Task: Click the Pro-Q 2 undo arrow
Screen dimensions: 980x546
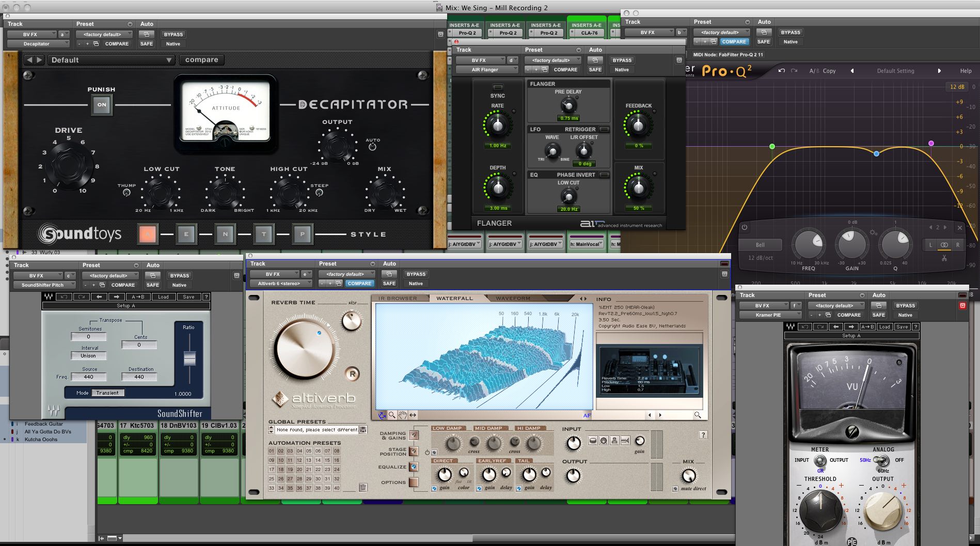Action: coord(782,71)
